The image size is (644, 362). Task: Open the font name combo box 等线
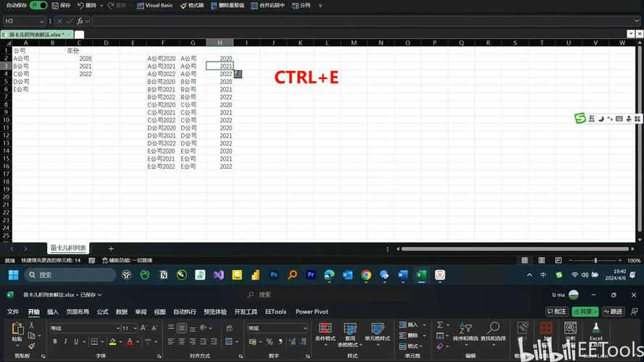(85, 328)
